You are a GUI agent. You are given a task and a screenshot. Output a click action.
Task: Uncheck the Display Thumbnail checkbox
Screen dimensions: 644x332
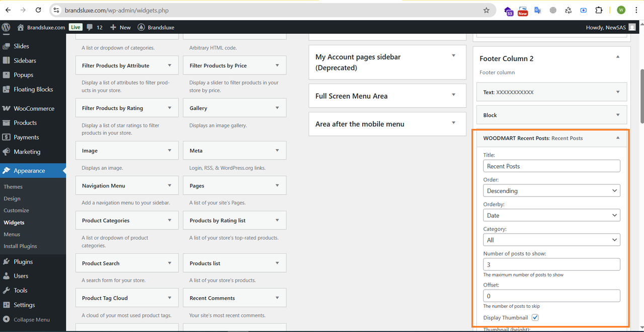point(535,317)
